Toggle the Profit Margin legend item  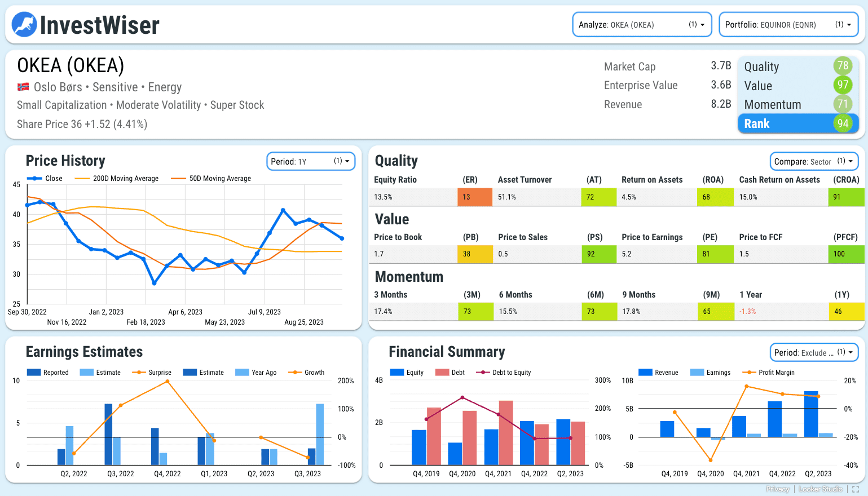pos(769,373)
